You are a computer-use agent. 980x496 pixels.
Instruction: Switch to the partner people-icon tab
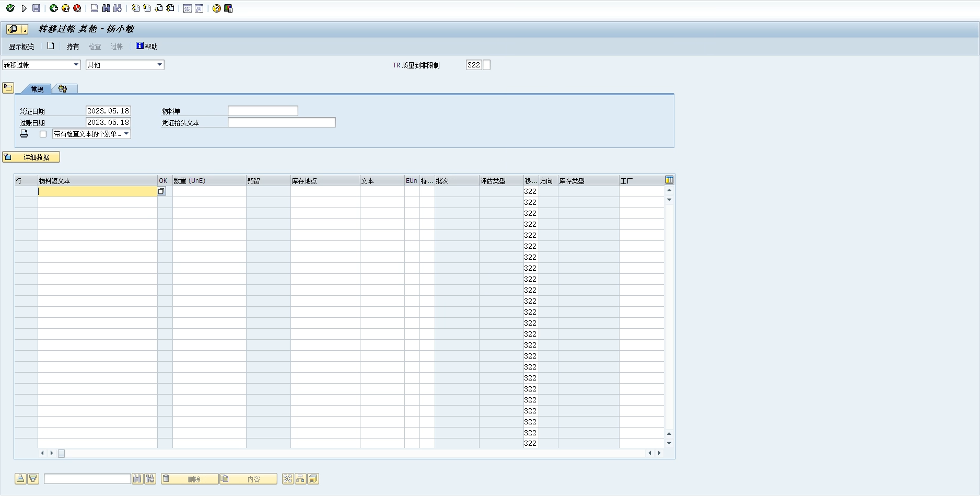pyautogui.click(x=63, y=89)
